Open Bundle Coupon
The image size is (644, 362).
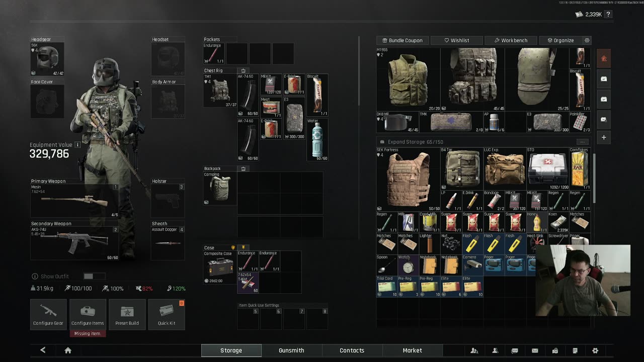click(402, 40)
